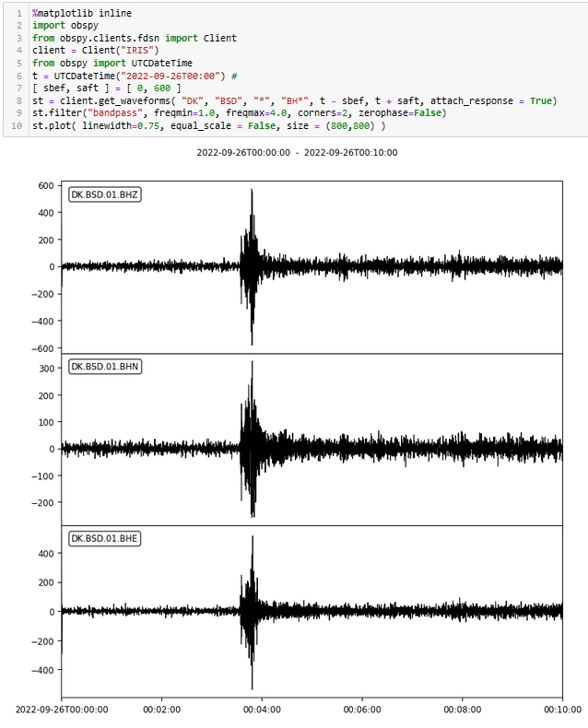Click the '%matplotlib inline' code line
The image size is (588, 728).
[x=82, y=13]
